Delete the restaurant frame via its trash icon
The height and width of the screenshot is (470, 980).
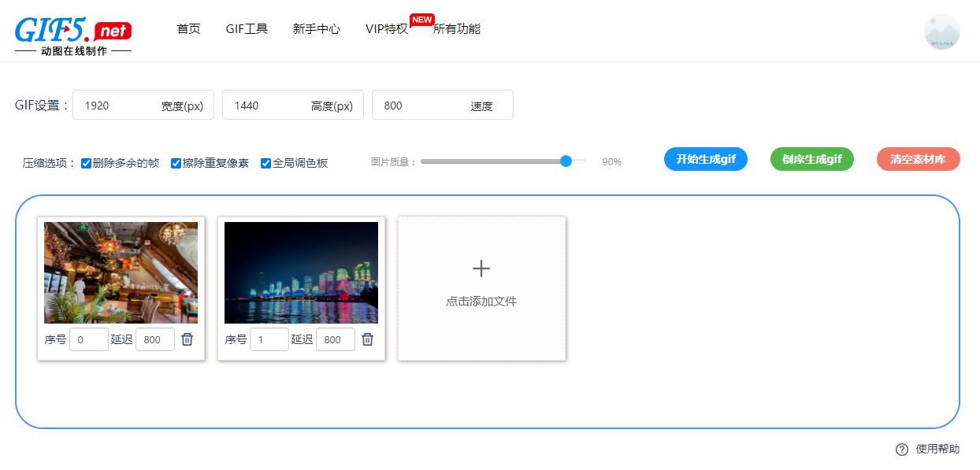click(187, 339)
